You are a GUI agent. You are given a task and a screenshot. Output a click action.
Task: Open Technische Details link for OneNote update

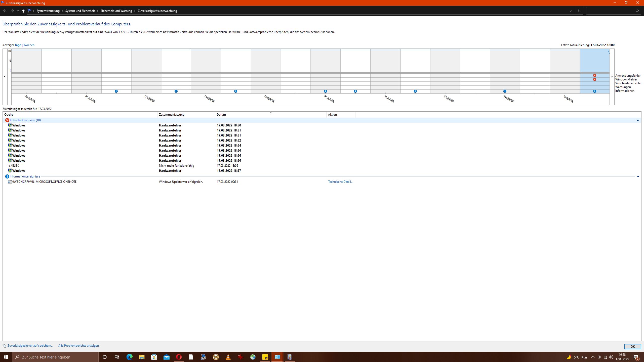pos(340,182)
